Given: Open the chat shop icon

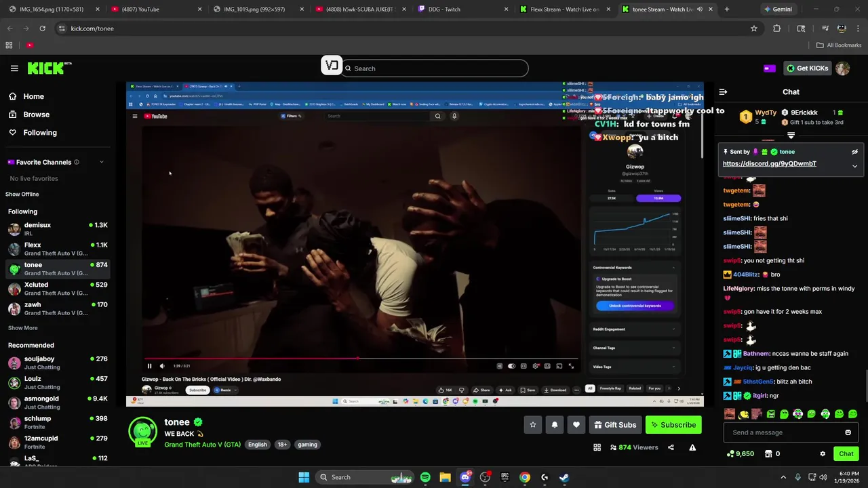Looking at the screenshot, I should [x=768, y=454].
